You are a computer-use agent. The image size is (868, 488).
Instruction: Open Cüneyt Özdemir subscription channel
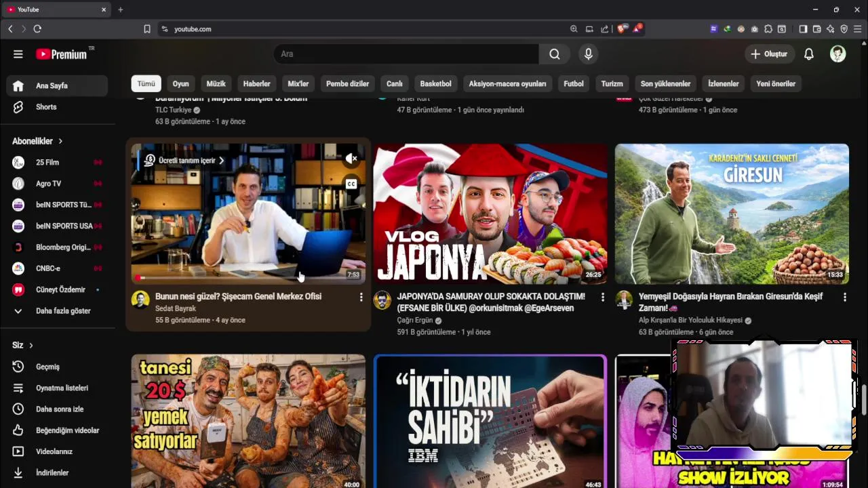point(57,289)
